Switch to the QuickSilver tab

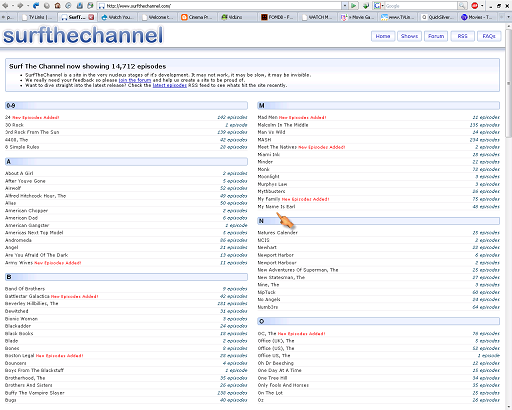(437, 17)
